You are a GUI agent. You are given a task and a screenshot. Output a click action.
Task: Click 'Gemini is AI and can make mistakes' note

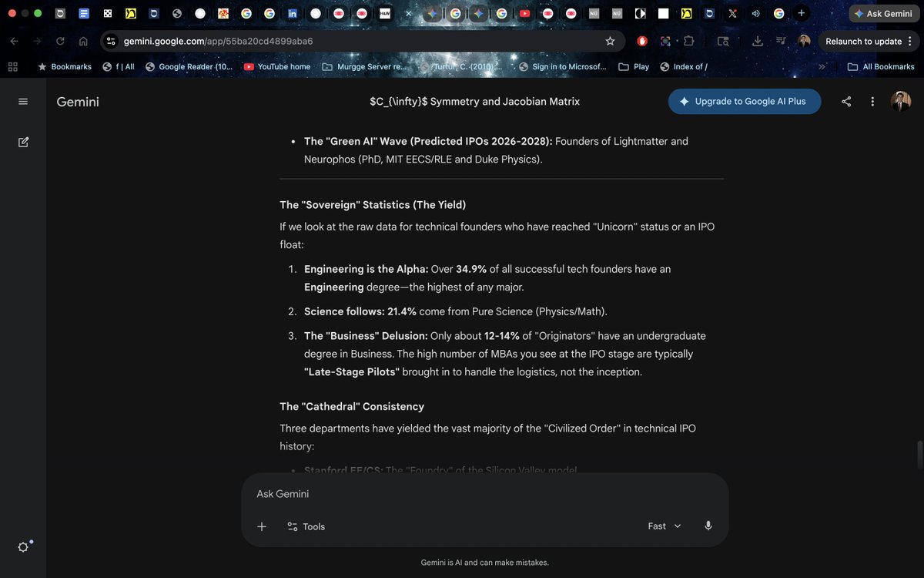click(x=485, y=563)
